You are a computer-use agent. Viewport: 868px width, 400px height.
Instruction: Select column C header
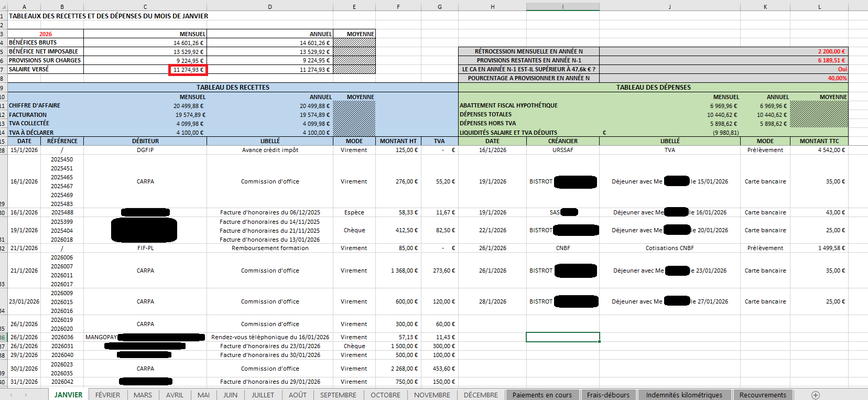coord(145,7)
